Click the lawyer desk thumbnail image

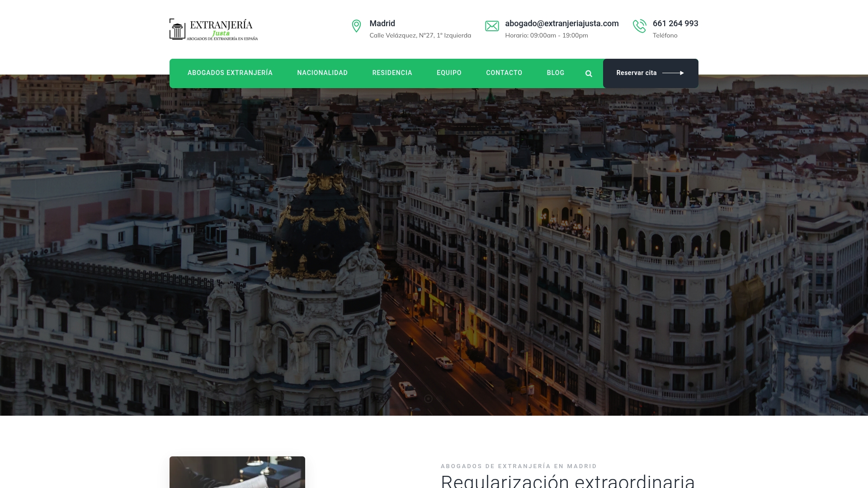click(x=237, y=472)
